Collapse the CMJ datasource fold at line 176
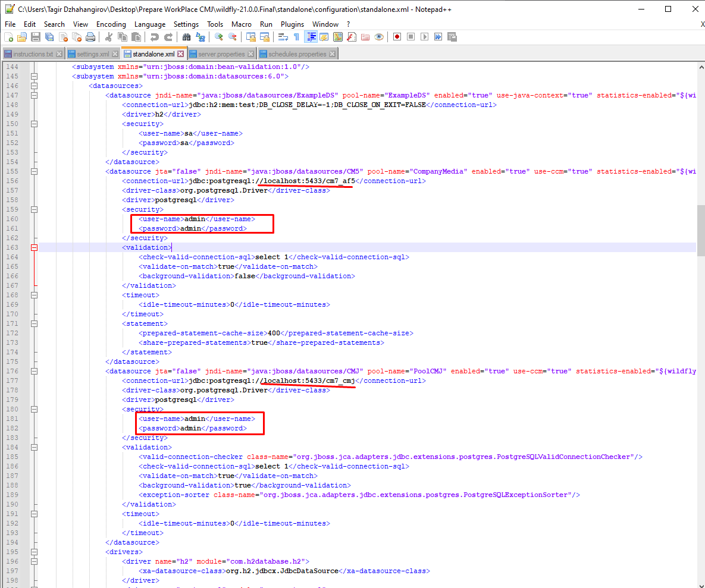The image size is (705, 588). pyautogui.click(x=34, y=371)
